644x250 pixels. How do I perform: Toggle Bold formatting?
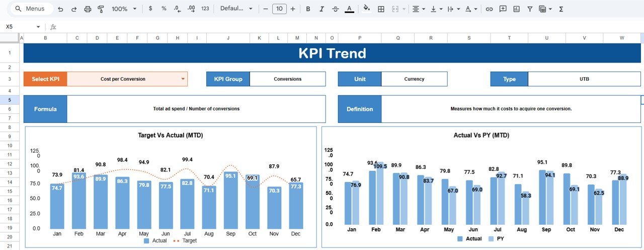click(x=308, y=9)
